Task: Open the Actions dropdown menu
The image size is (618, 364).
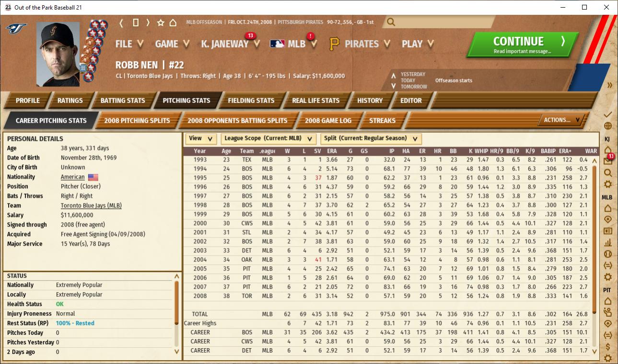Action: click(562, 120)
